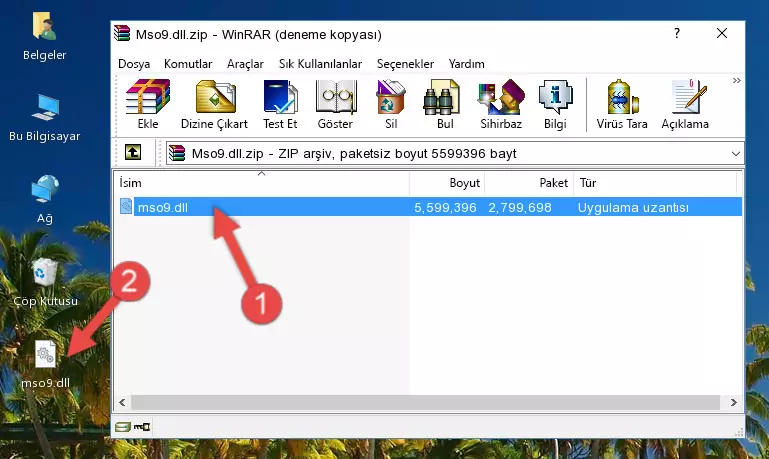The height and width of the screenshot is (459, 769).
Task: Click the drive icon in status bar
Action: [123, 427]
